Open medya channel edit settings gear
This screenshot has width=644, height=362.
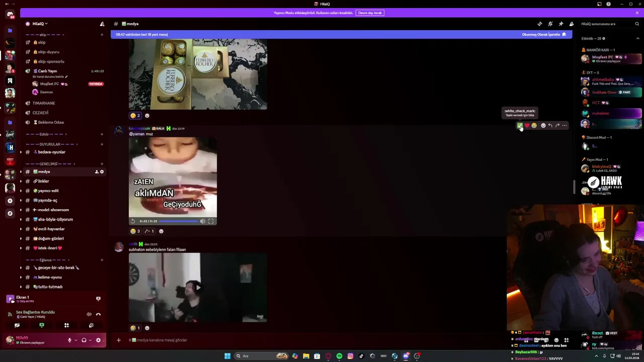102,171
